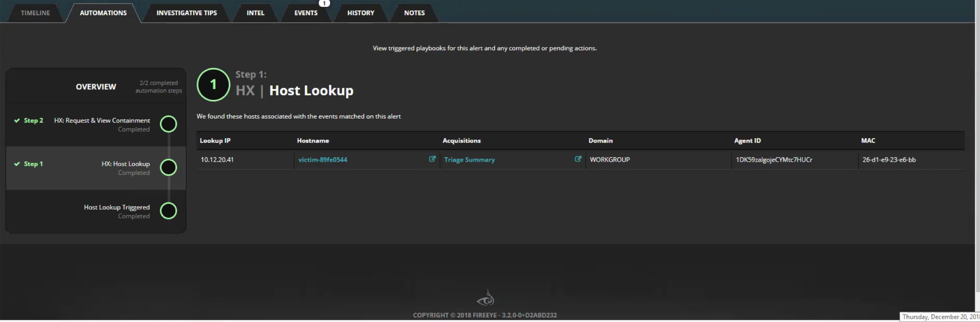Open external link icon beside hostname
The width and height of the screenshot is (980, 322).
pyautogui.click(x=432, y=159)
